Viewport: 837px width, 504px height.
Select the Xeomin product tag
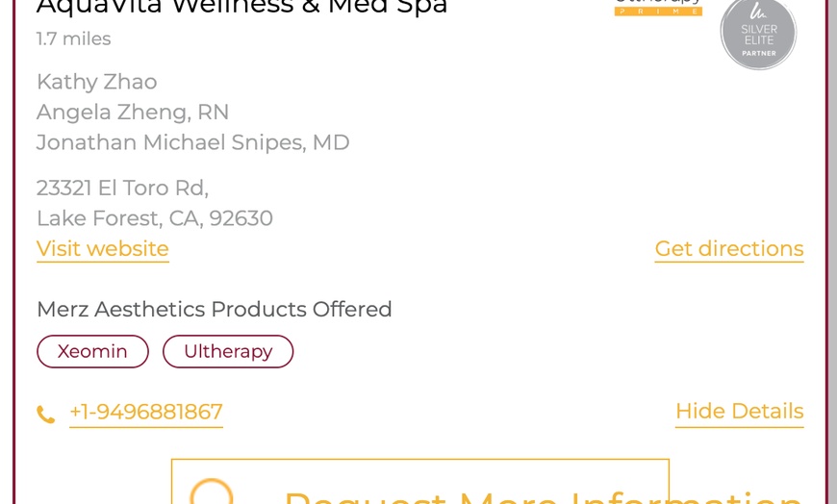pos(92,352)
